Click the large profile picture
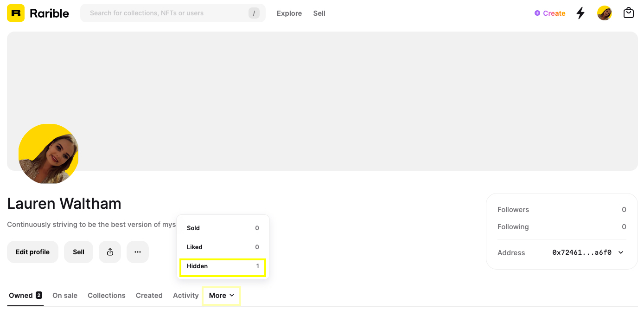 pos(48,154)
